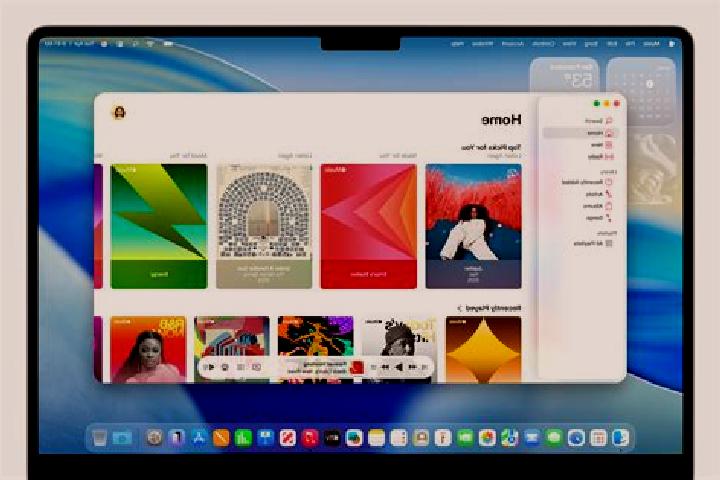The height and width of the screenshot is (480, 720).
Task: Open the weather widget on desktop
Action: coord(564,76)
